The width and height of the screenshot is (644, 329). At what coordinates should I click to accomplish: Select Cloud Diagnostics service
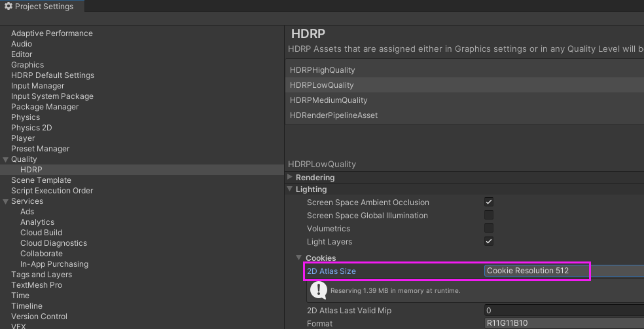(54, 243)
